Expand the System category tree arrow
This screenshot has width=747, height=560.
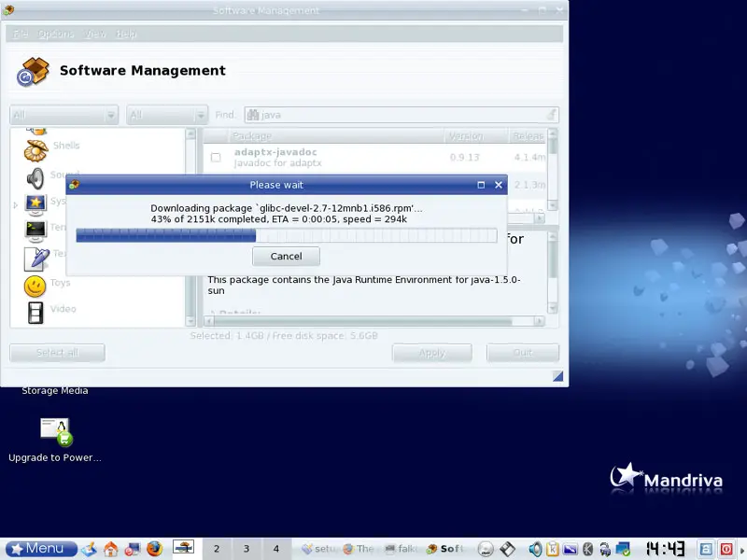point(15,205)
